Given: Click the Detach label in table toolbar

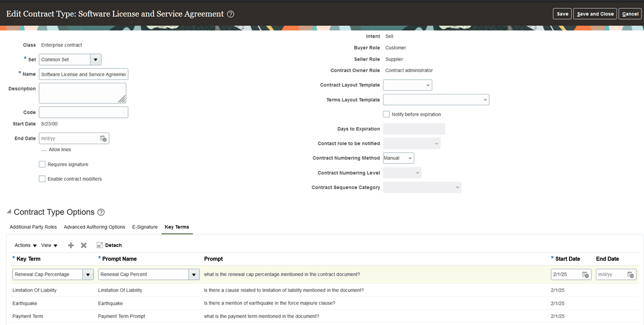Looking at the screenshot, I should tap(113, 245).
